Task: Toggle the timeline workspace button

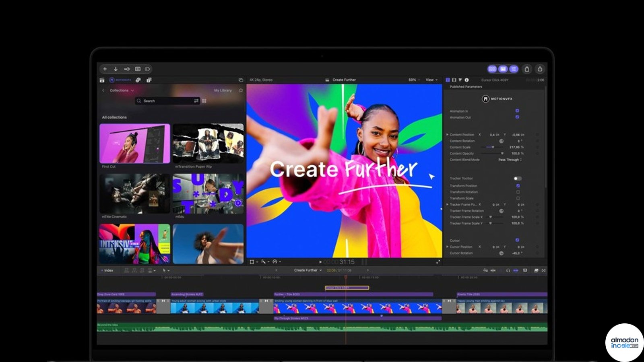Action: coord(503,69)
